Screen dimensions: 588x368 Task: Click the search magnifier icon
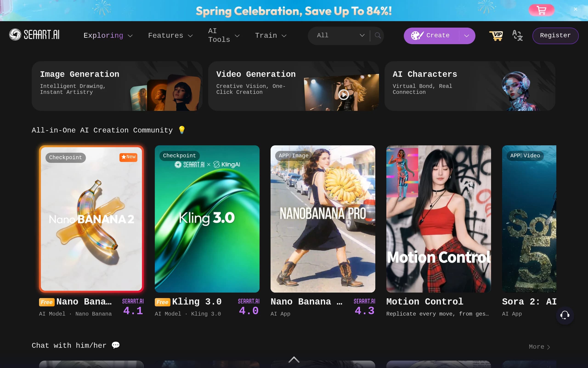coord(377,35)
